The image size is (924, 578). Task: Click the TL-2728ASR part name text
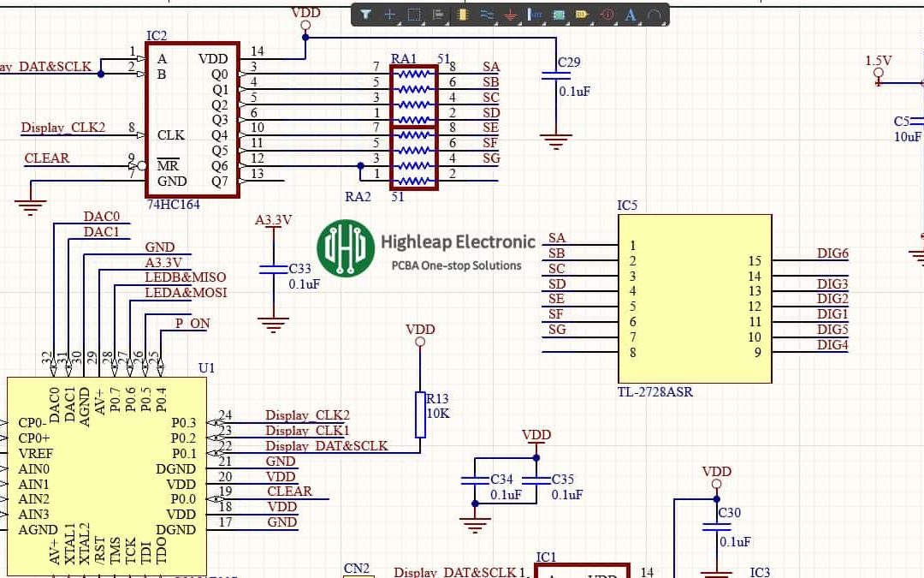[655, 392]
